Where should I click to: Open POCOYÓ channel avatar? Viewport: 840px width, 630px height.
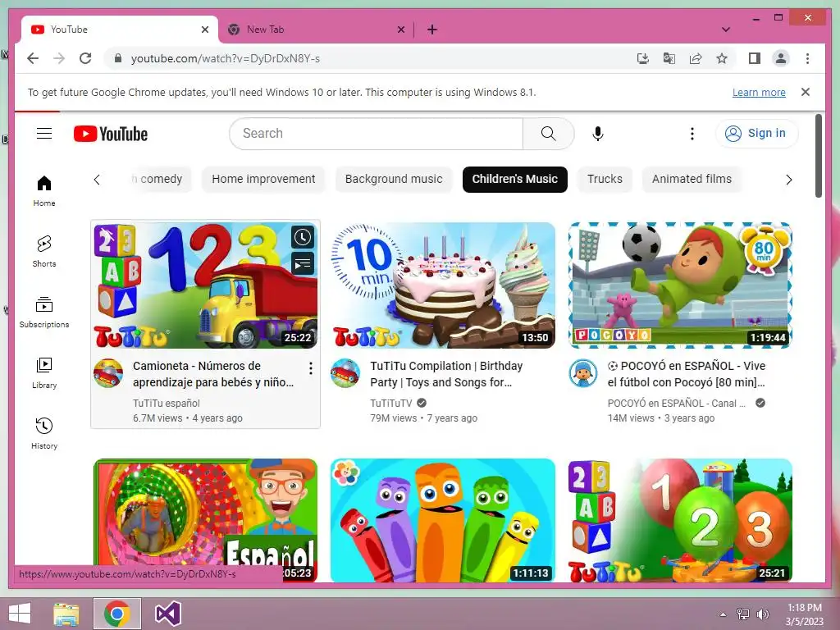(x=583, y=373)
